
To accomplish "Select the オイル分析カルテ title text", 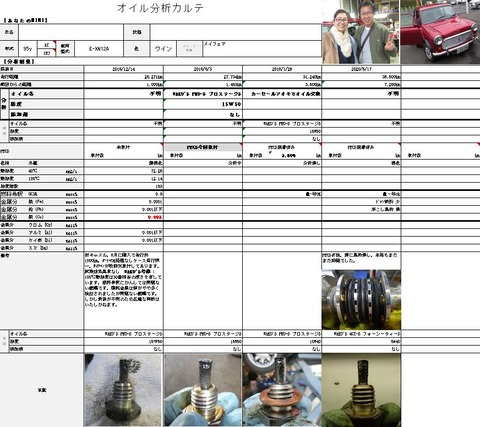I will coord(160,8).
